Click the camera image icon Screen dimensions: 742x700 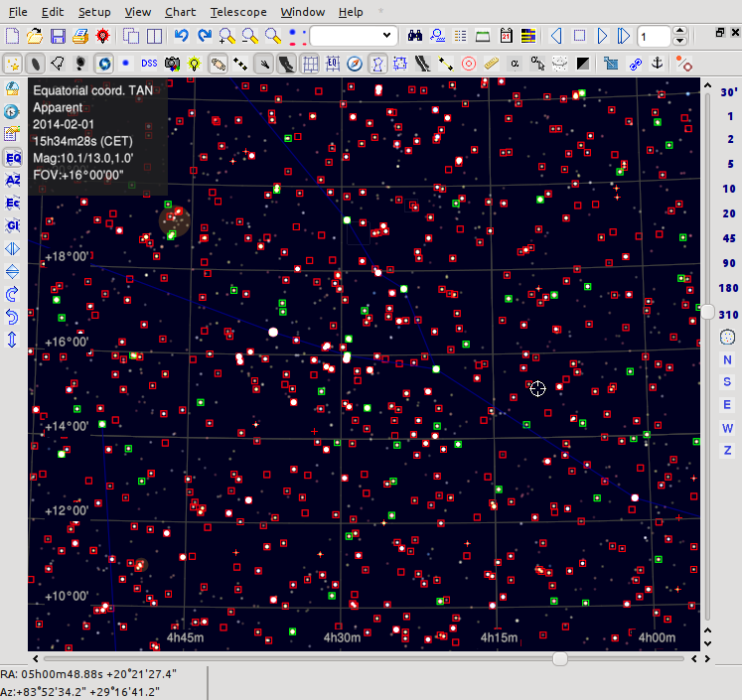172,63
